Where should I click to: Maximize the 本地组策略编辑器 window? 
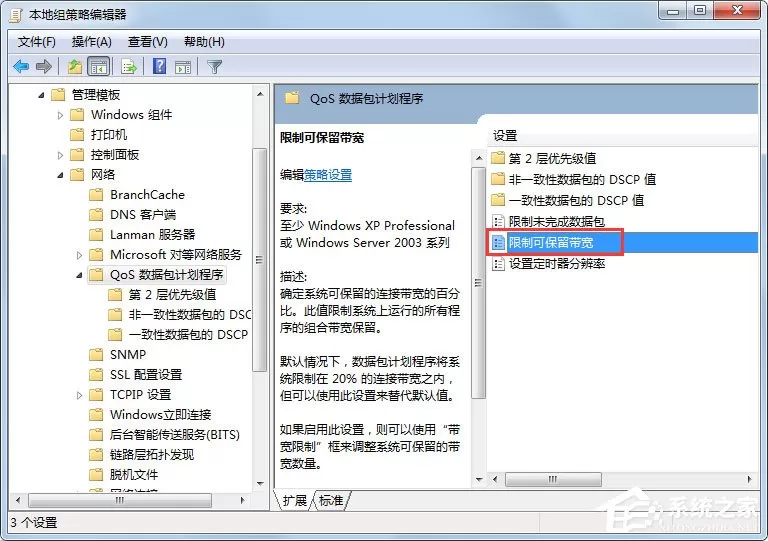(700, 11)
